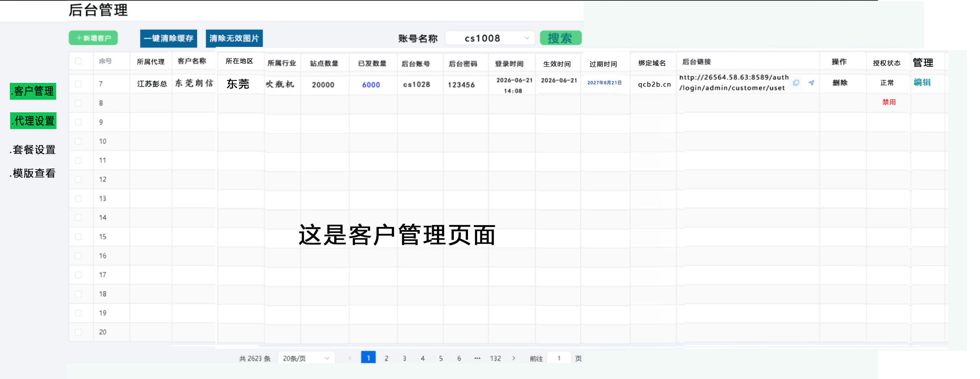Screen dimensions: 980x379
Task: Click 清除无效图片 button
Action: click(234, 39)
